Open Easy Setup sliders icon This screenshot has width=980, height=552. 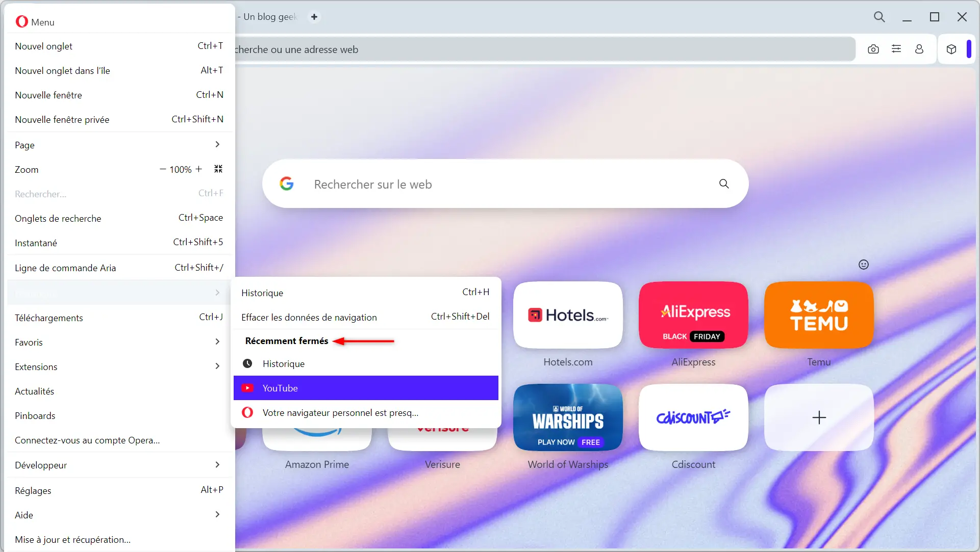coord(896,49)
